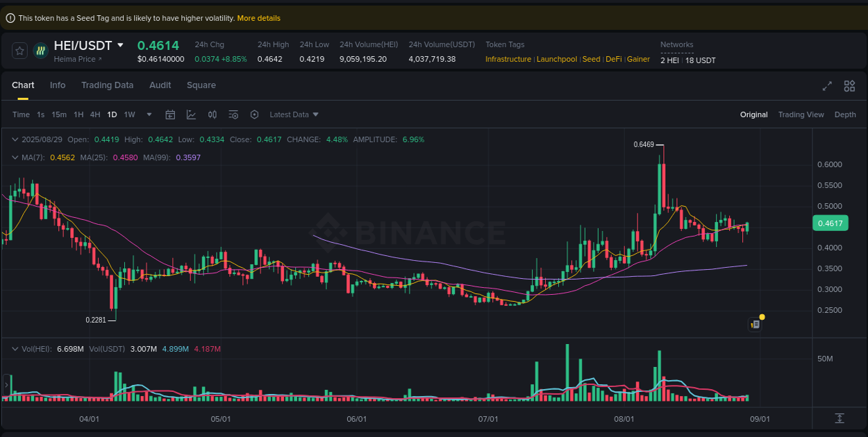Open the Launchpool token tag

(557, 59)
